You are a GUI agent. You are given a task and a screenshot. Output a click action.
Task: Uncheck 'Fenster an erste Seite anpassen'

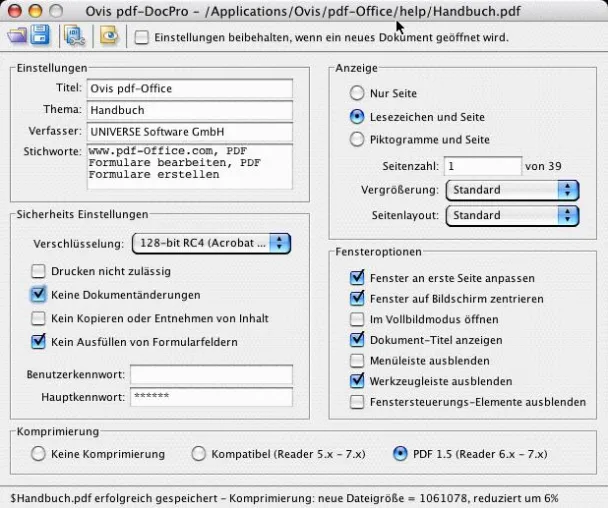click(x=357, y=278)
